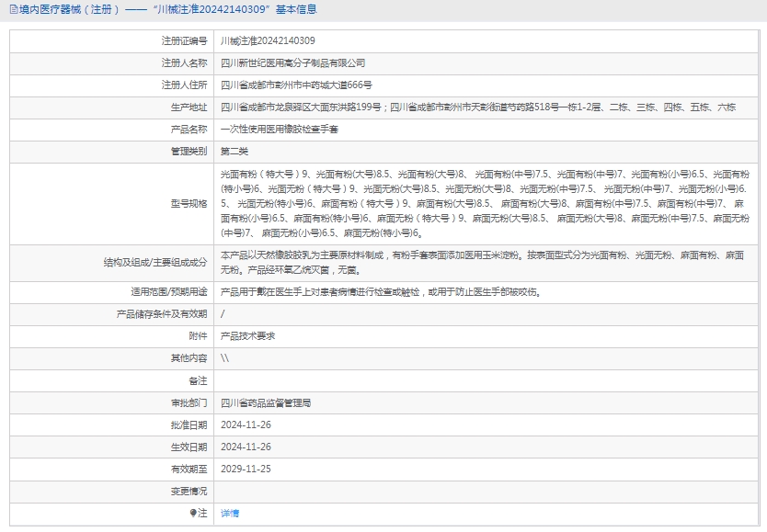Click the 生产地址 production address text
767x532 pixels.
coord(477,108)
